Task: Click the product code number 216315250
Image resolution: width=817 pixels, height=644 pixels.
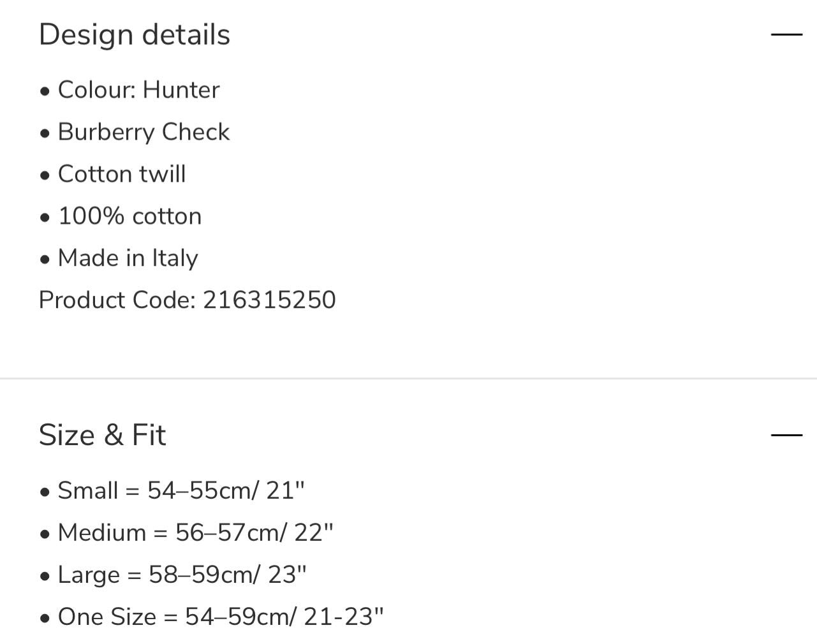Action: pyautogui.click(x=269, y=300)
